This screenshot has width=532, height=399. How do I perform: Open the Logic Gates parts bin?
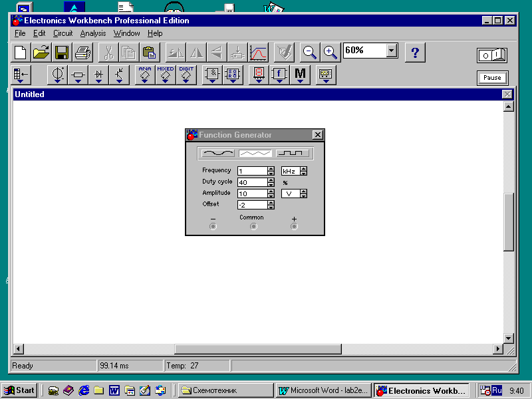212,74
